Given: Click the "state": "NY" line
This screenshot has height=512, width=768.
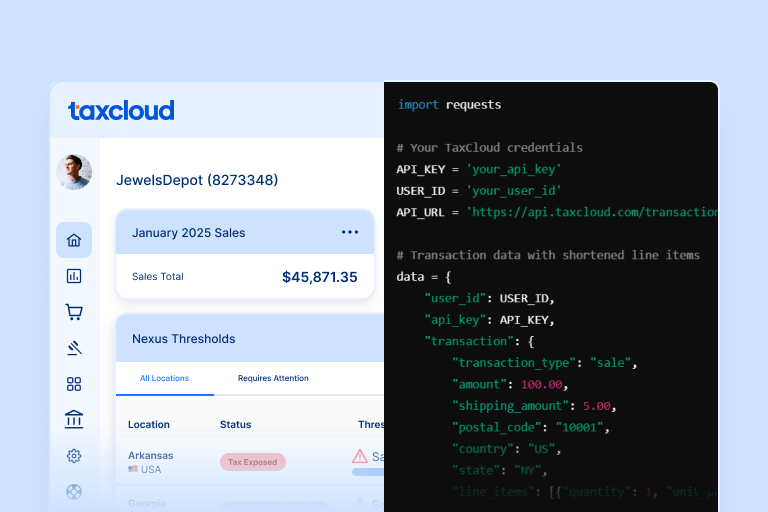Looking at the screenshot, I should coord(500,471).
